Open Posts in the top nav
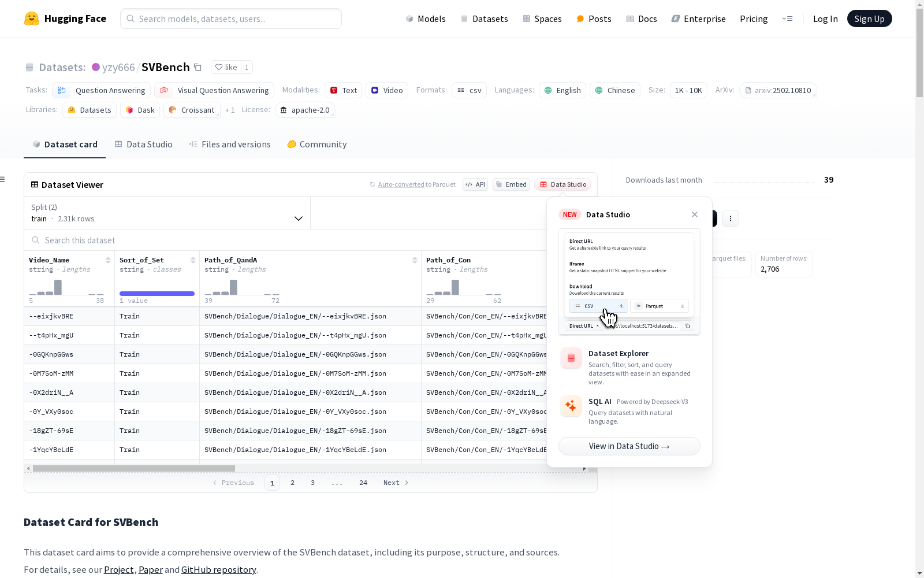The width and height of the screenshot is (924, 578). (x=594, y=18)
